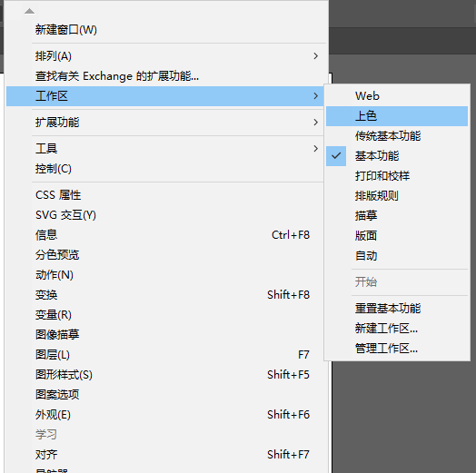476x473 pixels.
Task: Click 重置基本功能 to reset workspace
Action: pyautogui.click(x=397, y=309)
